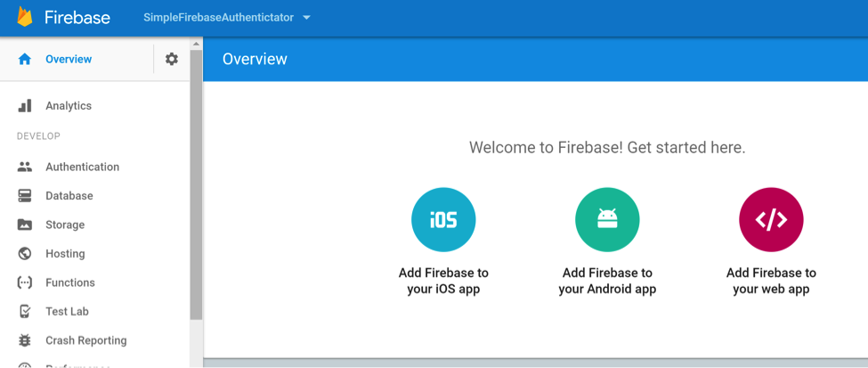Screen dimensions: 868x368
Task: Add Firebase to your Android app
Action: [607, 219]
